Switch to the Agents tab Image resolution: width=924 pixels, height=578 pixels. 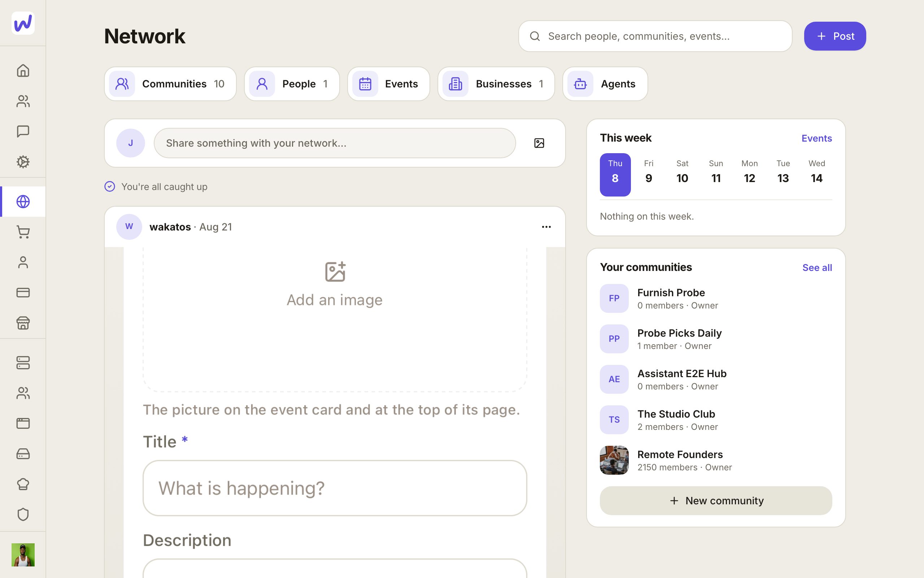pos(605,84)
